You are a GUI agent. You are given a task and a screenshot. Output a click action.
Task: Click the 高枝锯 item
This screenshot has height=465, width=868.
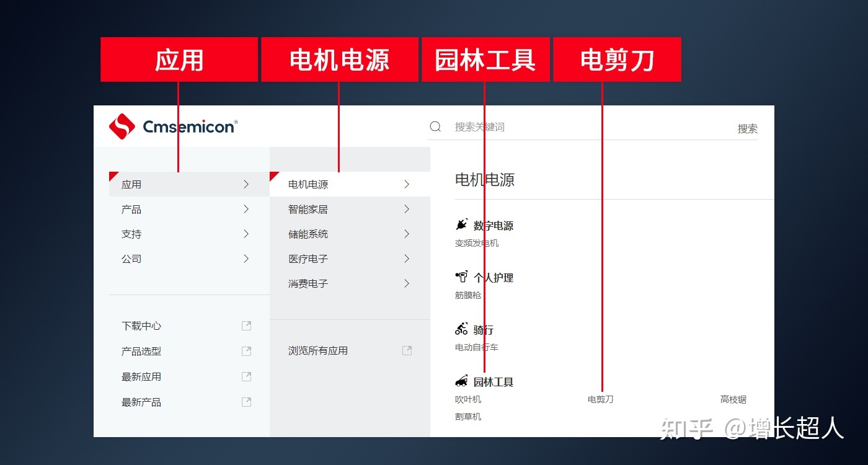[x=733, y=399]
